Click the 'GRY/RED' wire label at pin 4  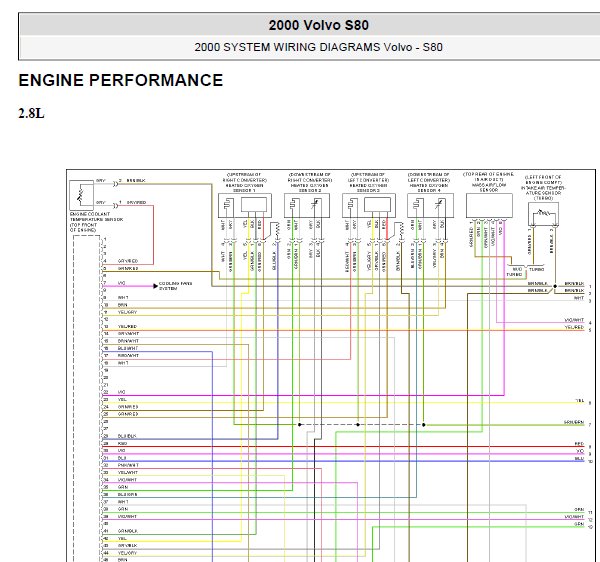128,261
